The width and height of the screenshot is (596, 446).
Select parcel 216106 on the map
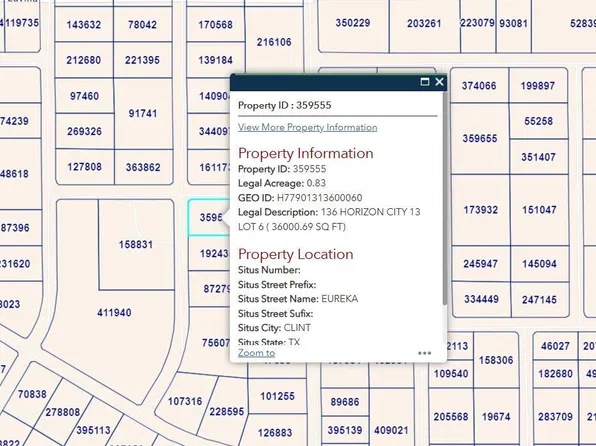[274, 42]
